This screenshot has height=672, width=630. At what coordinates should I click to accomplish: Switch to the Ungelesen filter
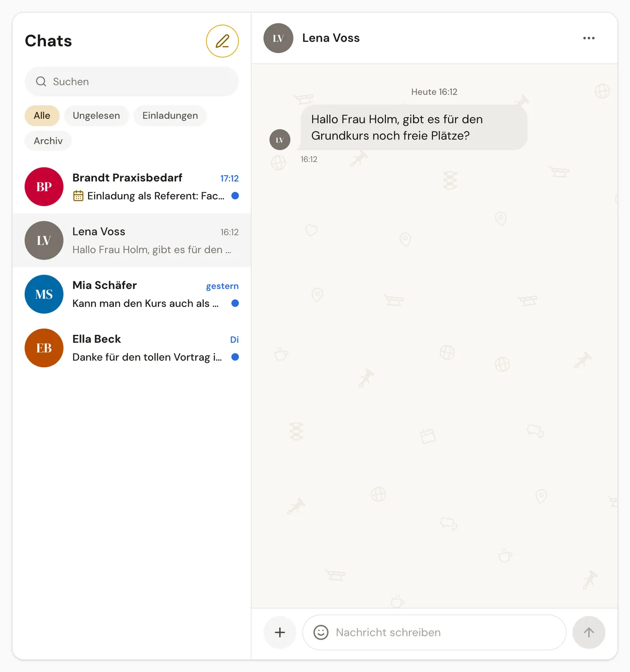pyautogui.click(x=96, y=116)
